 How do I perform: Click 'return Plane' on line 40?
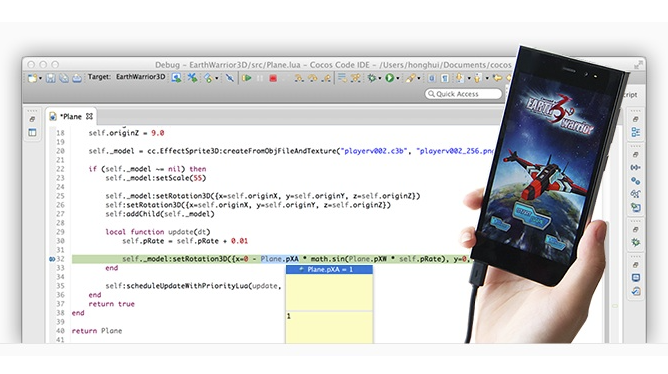(97, 331)
